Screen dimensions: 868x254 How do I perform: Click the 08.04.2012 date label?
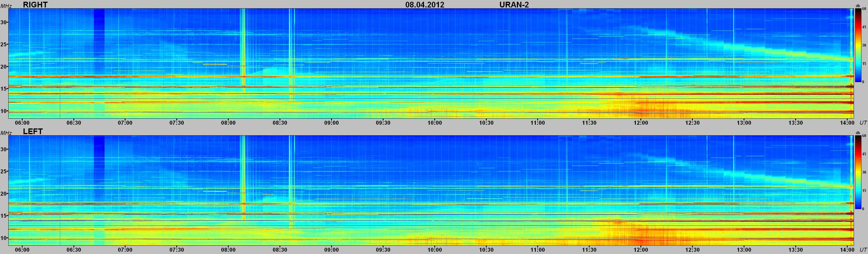pos(425,5)
